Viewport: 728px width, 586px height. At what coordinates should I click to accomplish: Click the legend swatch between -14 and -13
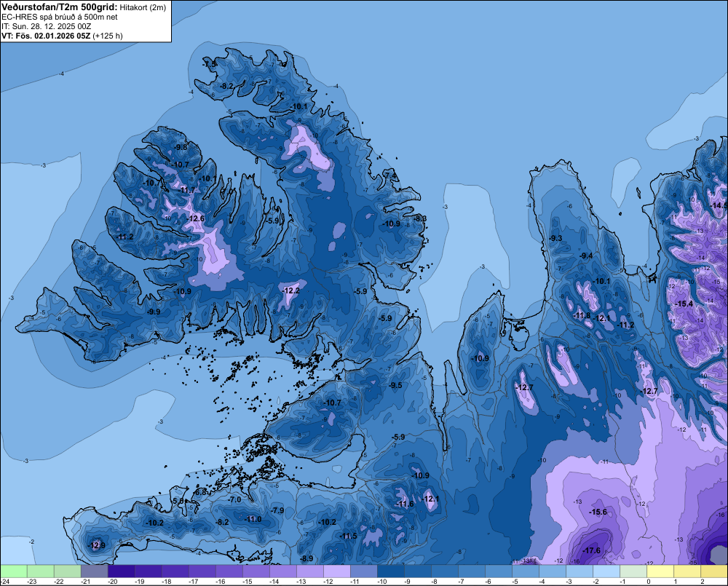(283, 571)
